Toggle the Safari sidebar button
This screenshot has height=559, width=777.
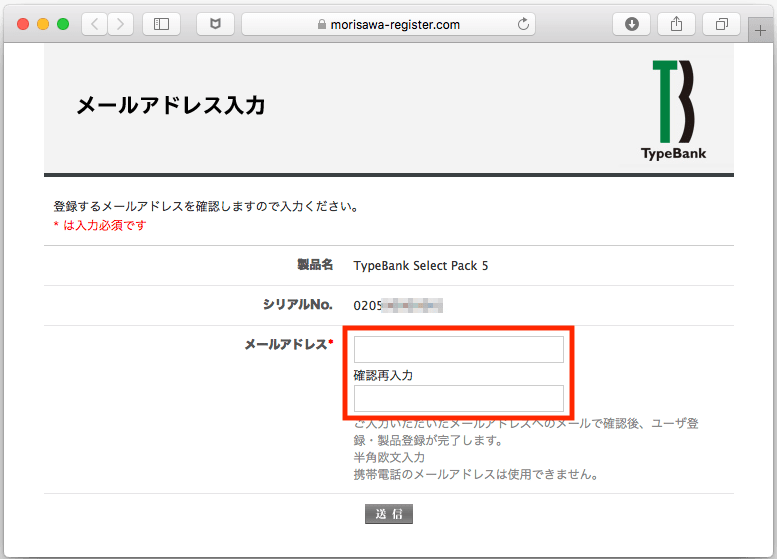161,24
